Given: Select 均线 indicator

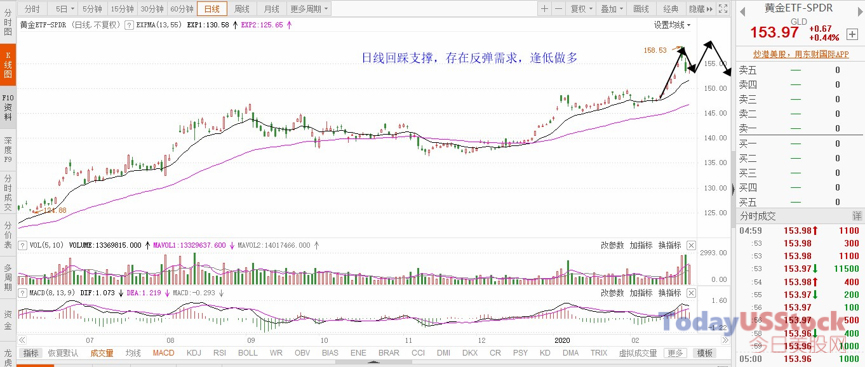Looking at the screenshot, I should (x=133, y=353).
